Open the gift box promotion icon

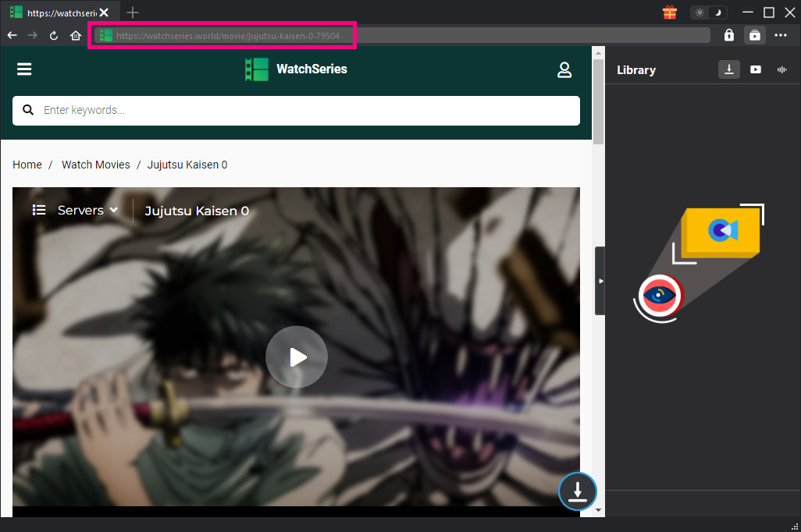[x=670, y=12]
